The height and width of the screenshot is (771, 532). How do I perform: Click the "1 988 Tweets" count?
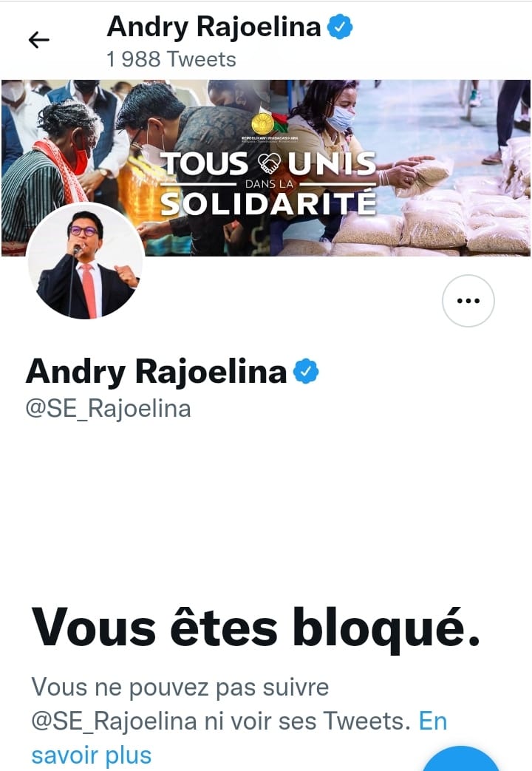coord(171,59)
